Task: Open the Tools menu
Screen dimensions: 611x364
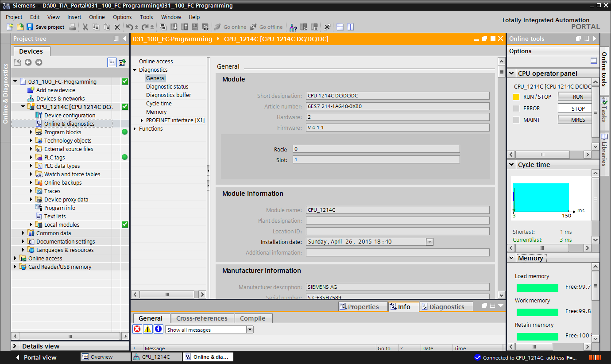Action: click(147, 17)
